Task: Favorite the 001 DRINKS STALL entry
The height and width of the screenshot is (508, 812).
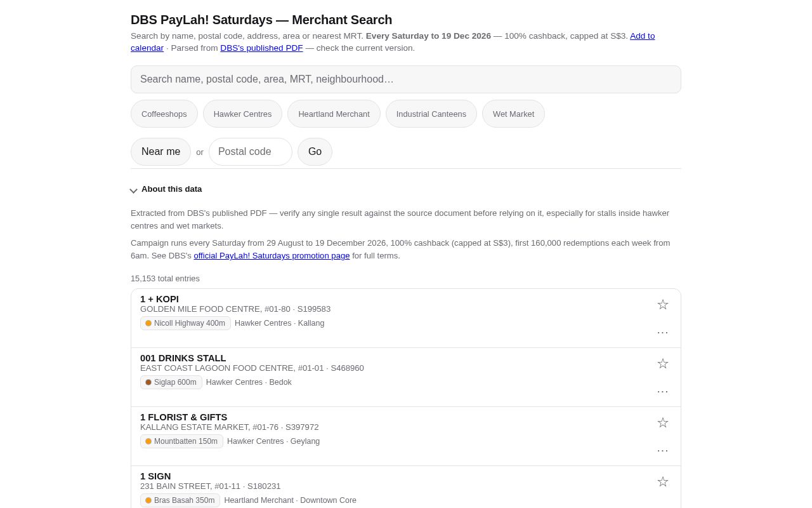Action: pos(663,364)
